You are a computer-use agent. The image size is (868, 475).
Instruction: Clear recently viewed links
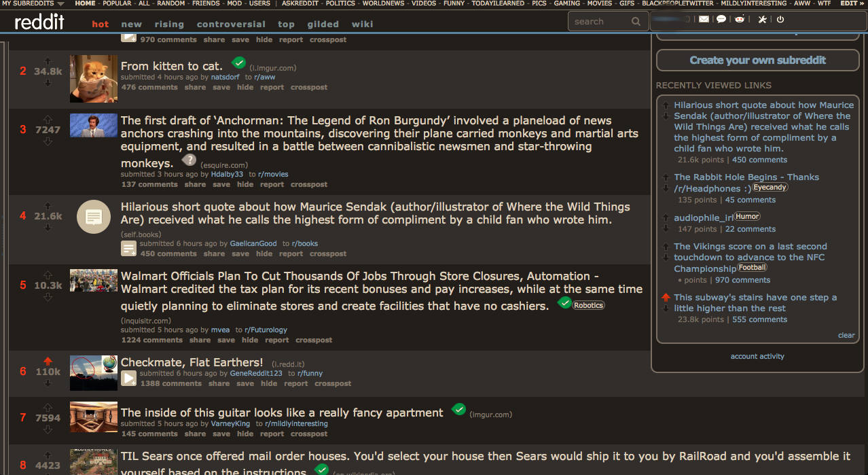pyautogui.click(x=846, y=335)
